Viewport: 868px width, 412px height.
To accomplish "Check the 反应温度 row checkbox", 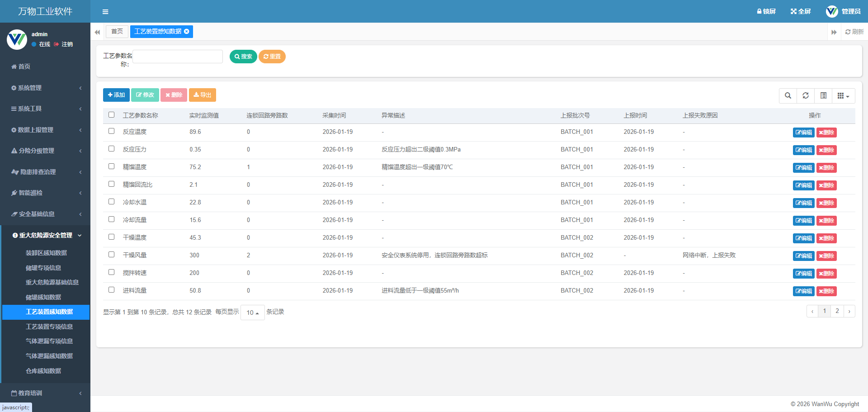I will [x=112, y=131].
